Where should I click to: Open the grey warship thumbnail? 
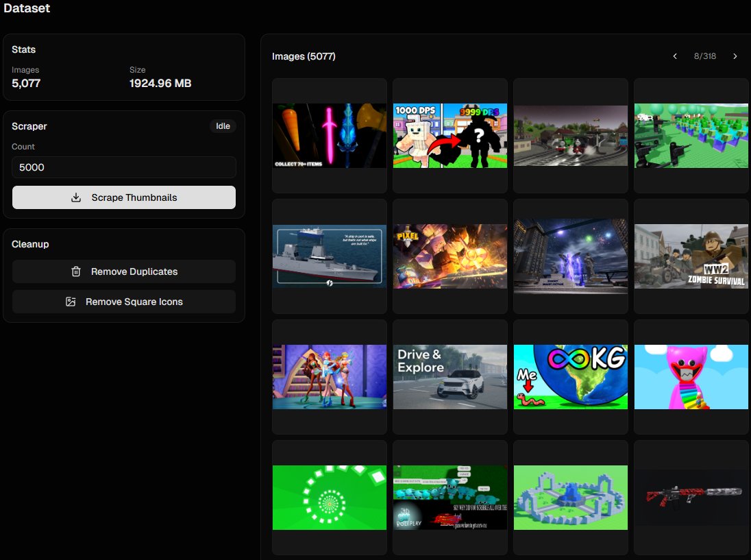pyautogui.click(x=330, y=256)
